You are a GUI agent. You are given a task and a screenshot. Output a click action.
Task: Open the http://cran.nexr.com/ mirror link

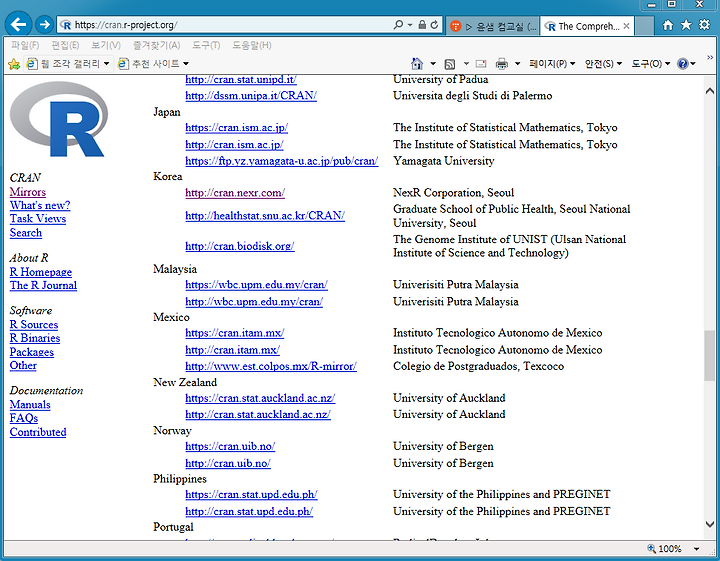tap(235, 193)
